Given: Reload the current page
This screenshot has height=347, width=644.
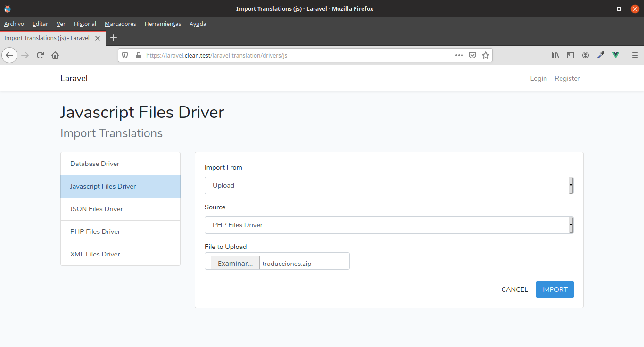Looking at the screenshot, I should (x=40, y=55).
